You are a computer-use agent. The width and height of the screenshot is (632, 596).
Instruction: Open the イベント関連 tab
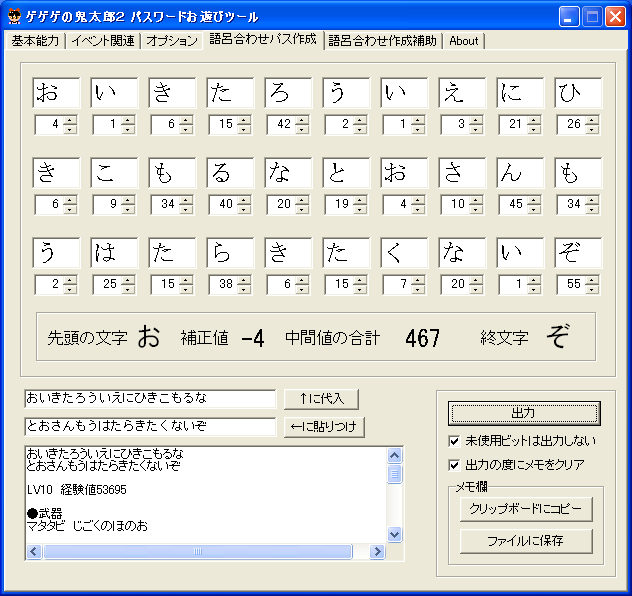click(104, 41)
